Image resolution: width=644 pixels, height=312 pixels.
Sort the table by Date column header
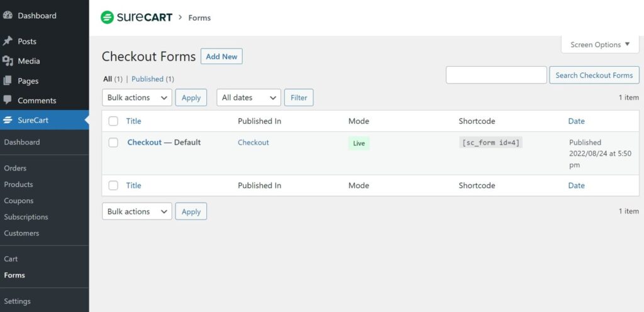(576, 121)
